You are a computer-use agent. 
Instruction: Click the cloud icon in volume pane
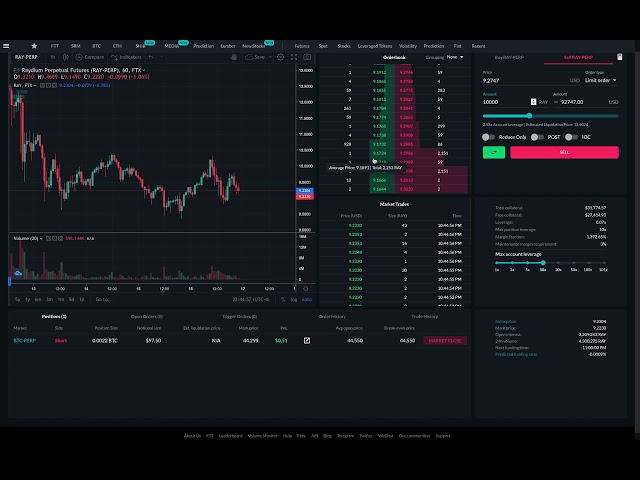(x=18, y=273)
